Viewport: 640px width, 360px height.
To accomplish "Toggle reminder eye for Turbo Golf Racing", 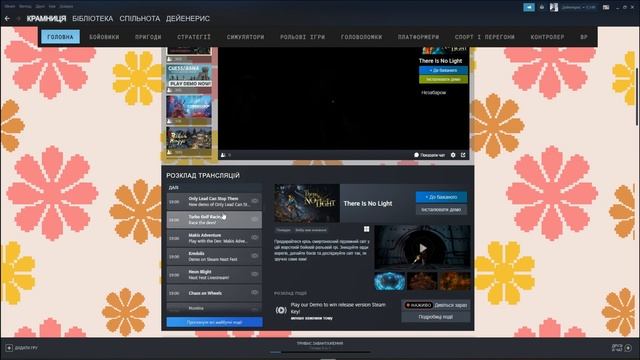I will tap(255, 219).
